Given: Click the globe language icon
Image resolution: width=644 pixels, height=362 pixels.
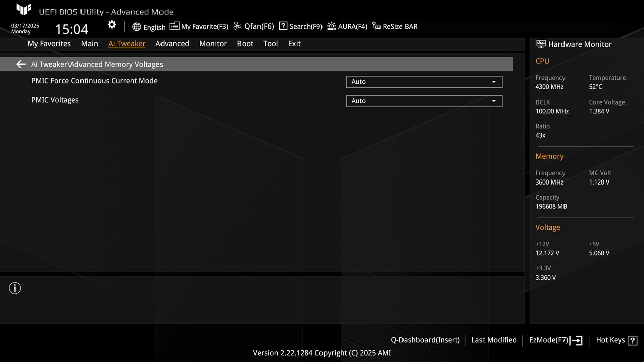Looking at the screenshot, I should (137, 27).
